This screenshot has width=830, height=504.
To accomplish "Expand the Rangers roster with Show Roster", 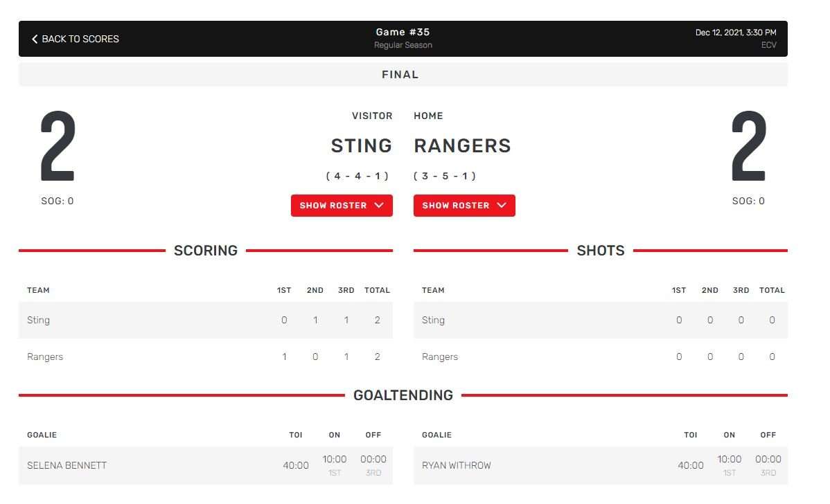I will [x=464, y=205].
